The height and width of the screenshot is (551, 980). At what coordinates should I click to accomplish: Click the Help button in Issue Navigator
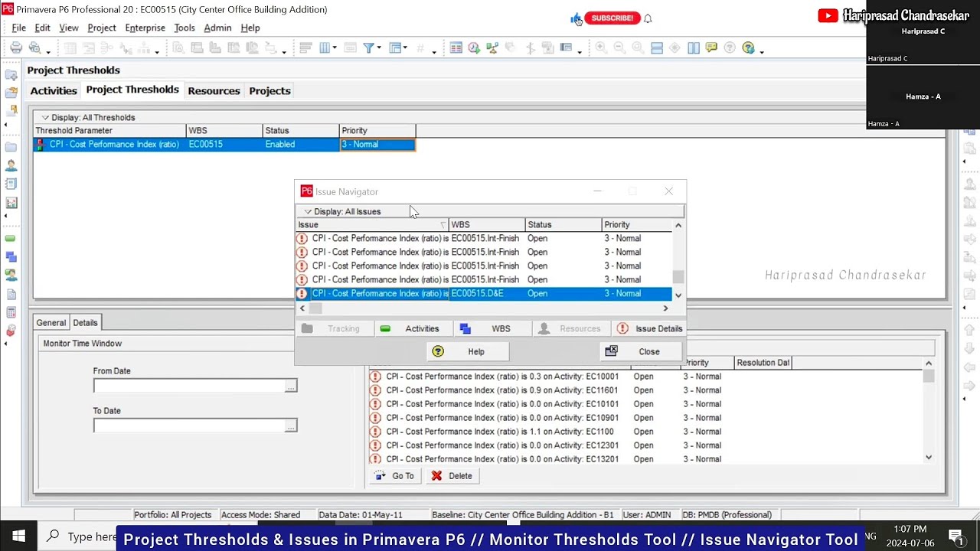[468, 351]
